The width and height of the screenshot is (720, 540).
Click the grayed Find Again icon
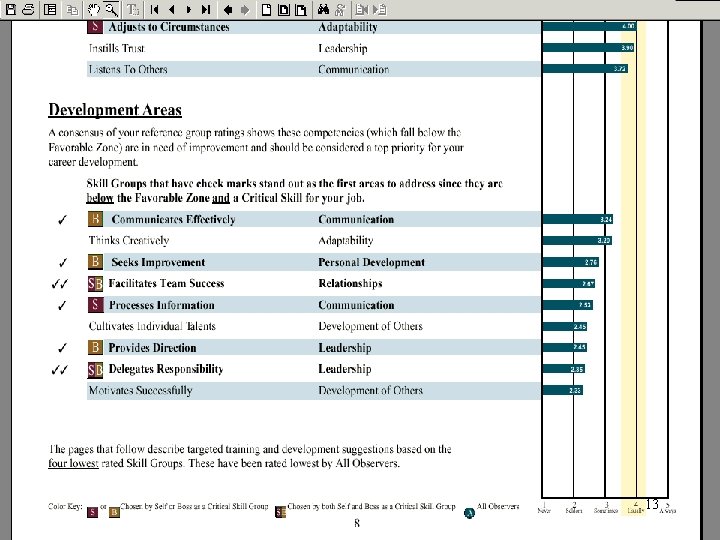(340, 9)
